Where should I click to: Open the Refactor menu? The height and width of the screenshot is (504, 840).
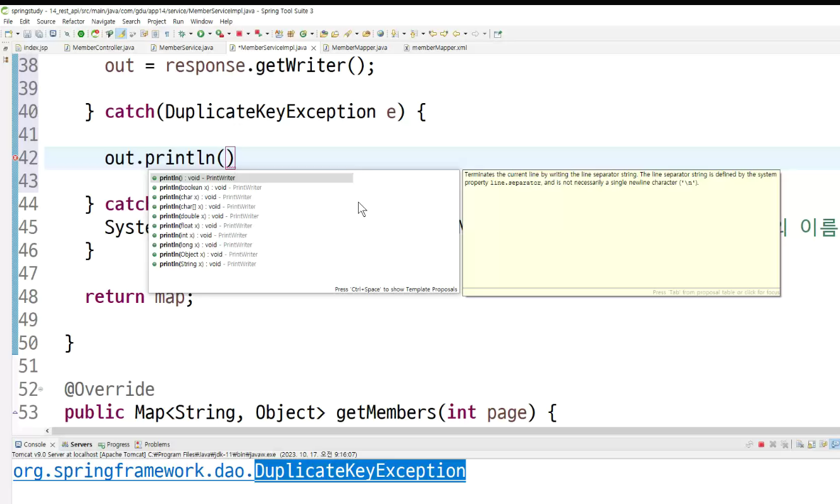pos(73,22)
